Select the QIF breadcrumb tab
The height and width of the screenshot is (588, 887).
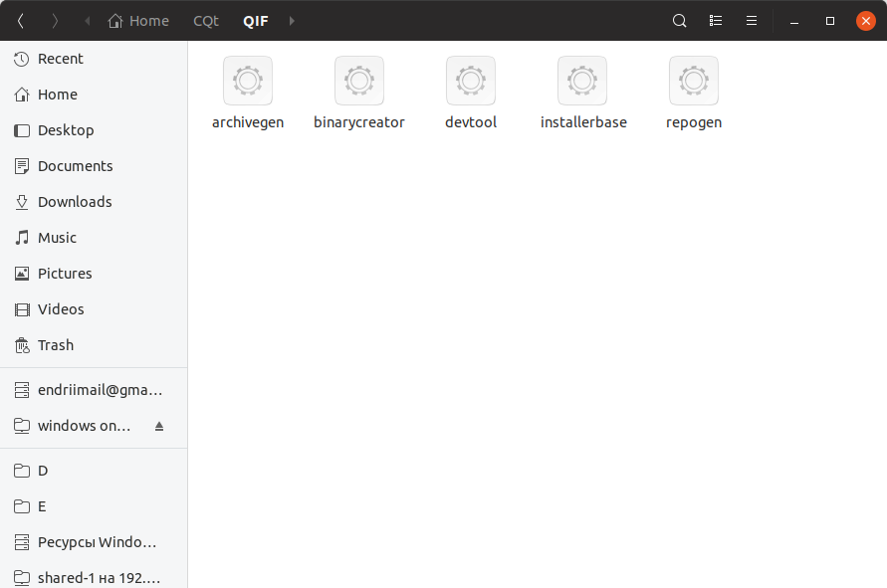point(255,20)
